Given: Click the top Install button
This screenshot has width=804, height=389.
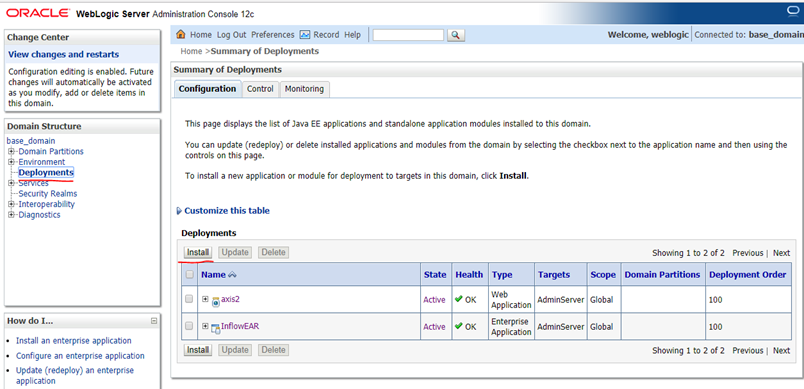Looking at the screenshot, I should coord(198,252).
